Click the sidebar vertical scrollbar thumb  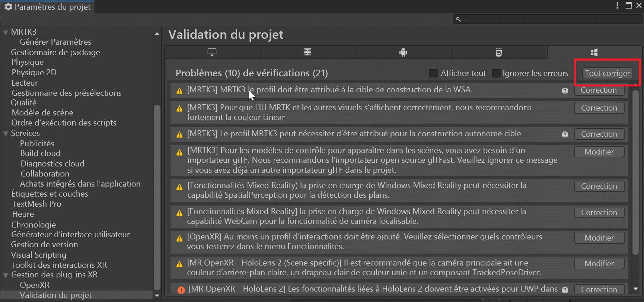(x=157, y=197)
